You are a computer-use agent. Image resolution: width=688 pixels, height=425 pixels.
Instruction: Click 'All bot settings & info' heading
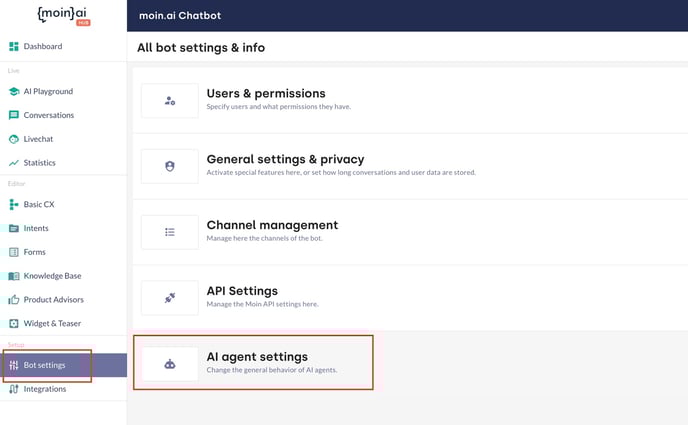click(201, 47)
